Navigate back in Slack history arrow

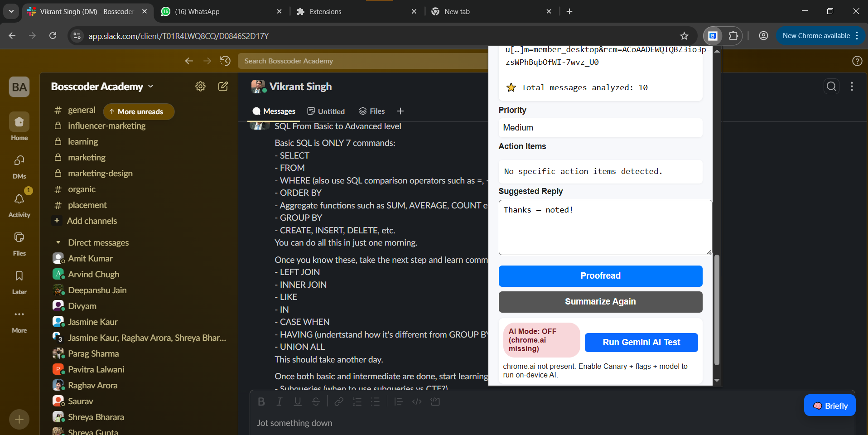(x=189, y=61)
